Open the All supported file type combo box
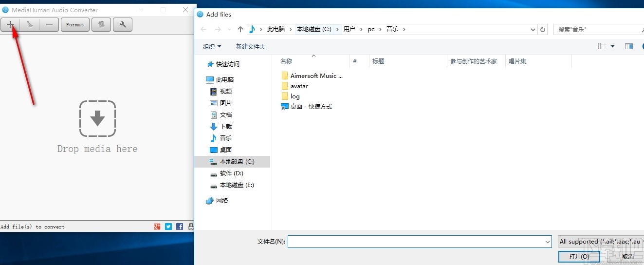 pos(601,241)
